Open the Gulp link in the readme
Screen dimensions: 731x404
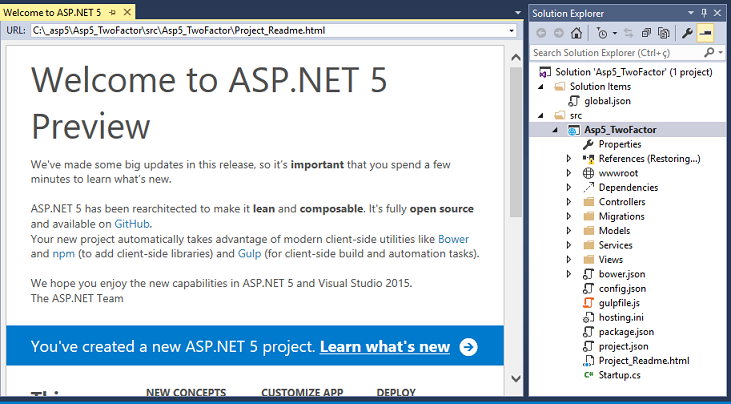click(249, 254)
